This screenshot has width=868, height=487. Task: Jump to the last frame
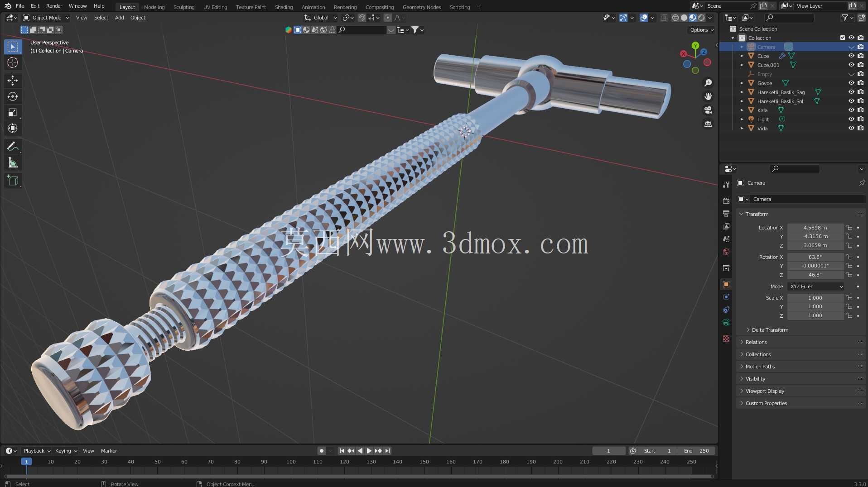[387, 451]
